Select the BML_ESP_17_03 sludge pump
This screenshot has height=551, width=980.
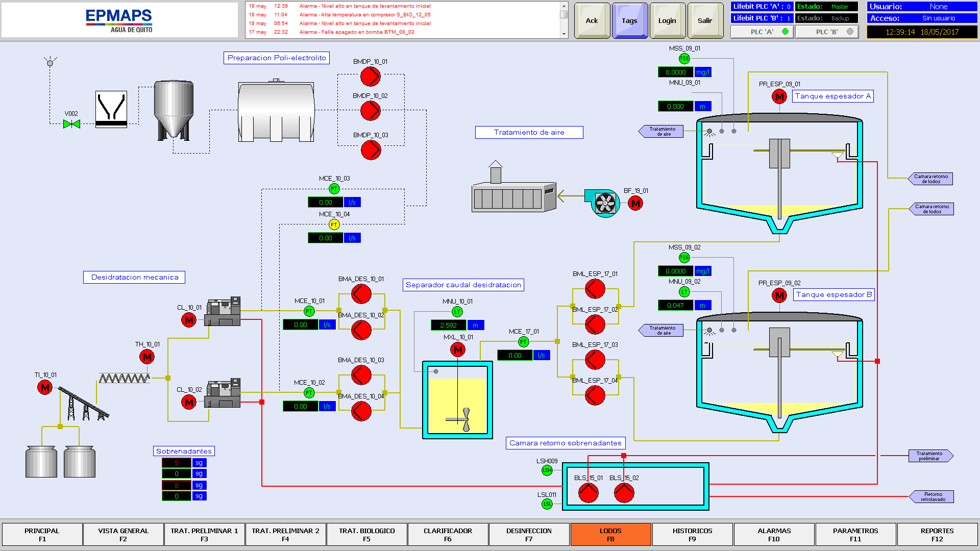[595, 360]
